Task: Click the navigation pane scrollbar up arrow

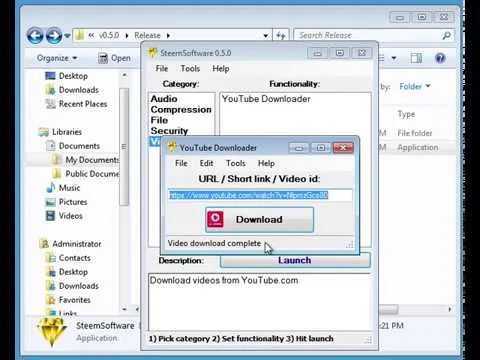Action: (x=124, y=75)
